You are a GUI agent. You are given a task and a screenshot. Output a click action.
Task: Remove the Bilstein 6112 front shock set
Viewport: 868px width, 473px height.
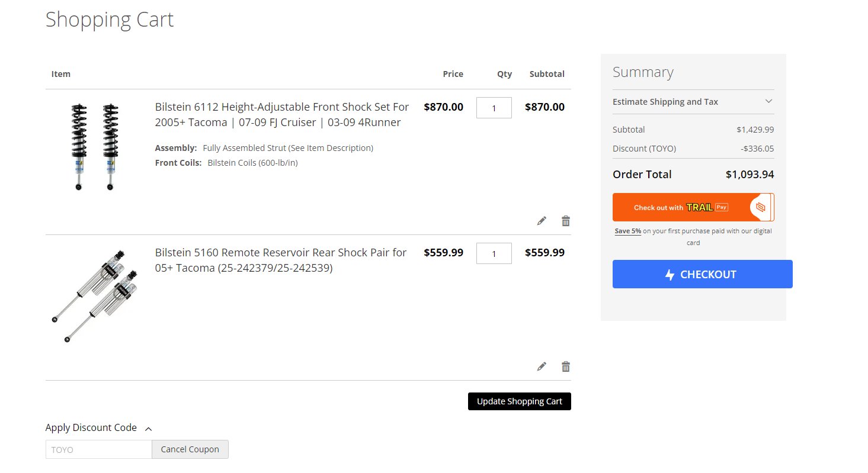tap(566, 221)
